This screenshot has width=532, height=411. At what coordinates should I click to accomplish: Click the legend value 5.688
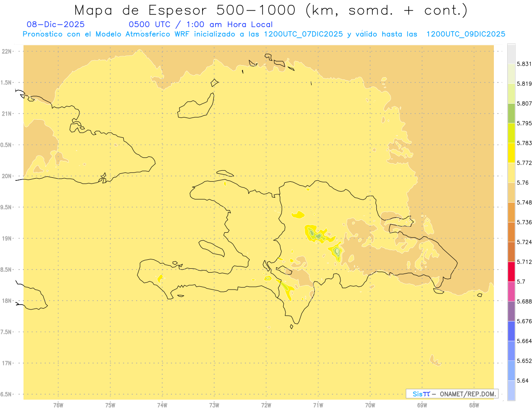[524, 301]
